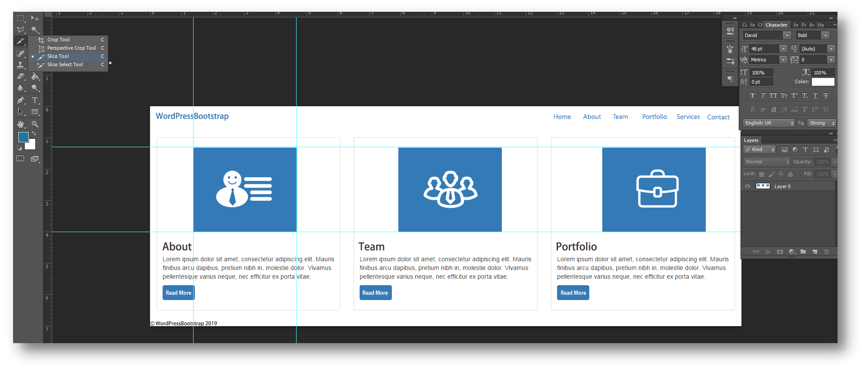Select the Pen tool
This screenshot has width=868, height=371.
[20, 100]
